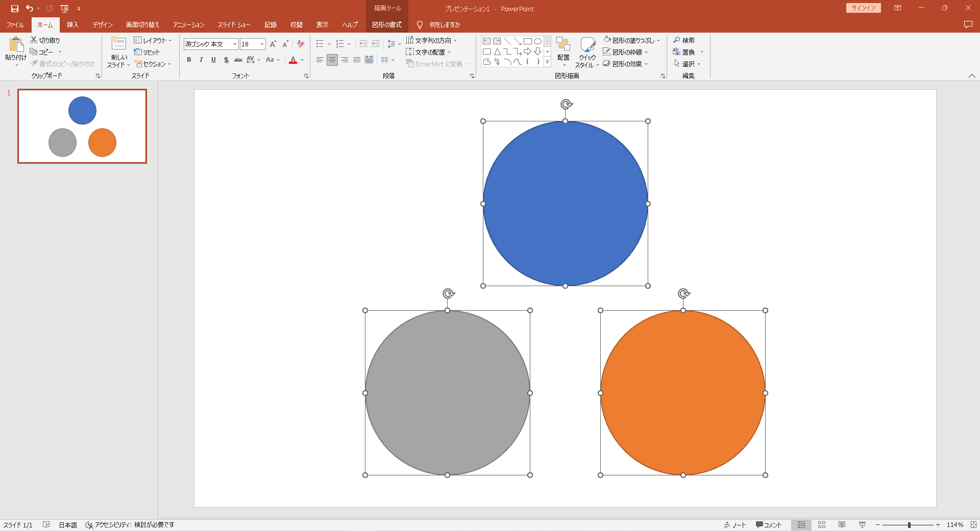The width and height of the screenshot is (980, 531).
Task: Switch to the Transitions (画面切り替え) tab
Action: [x=143, y=24]
